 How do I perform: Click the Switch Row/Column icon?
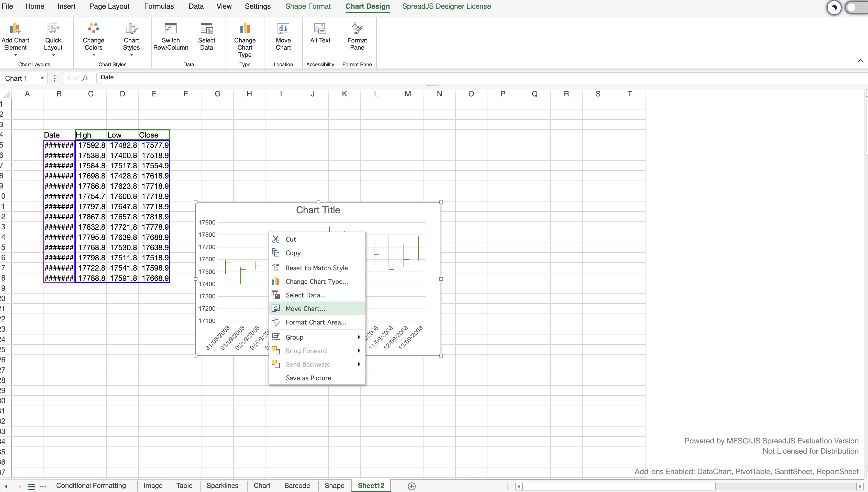coord(171,29)
